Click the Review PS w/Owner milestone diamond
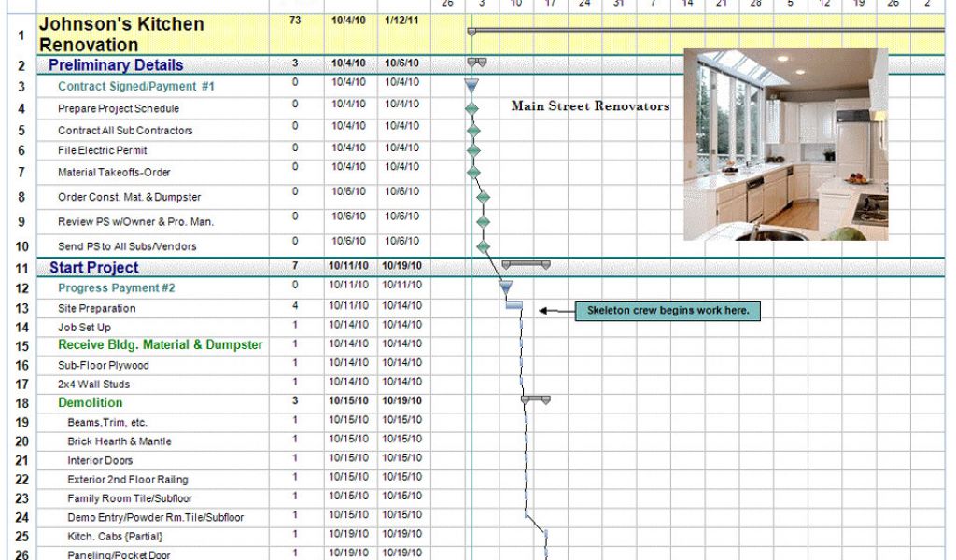956x560 pixels. click(x=483, y=222)
